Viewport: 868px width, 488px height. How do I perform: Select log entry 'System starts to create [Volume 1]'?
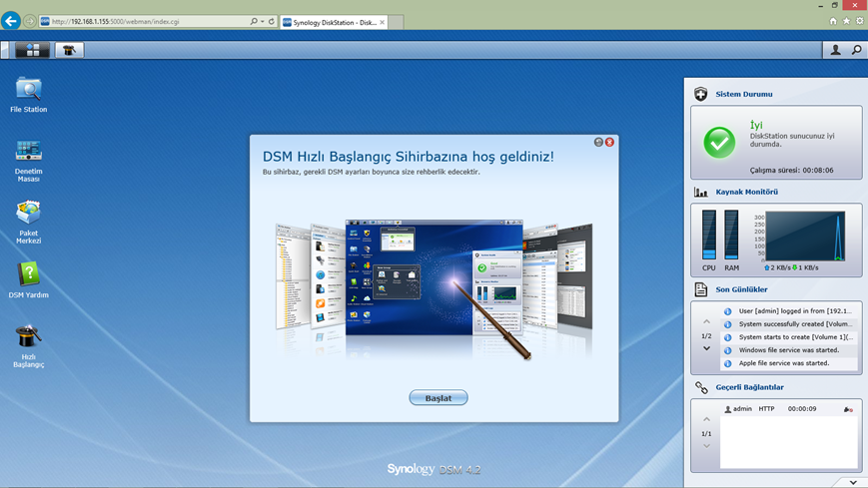click(789, 337)
